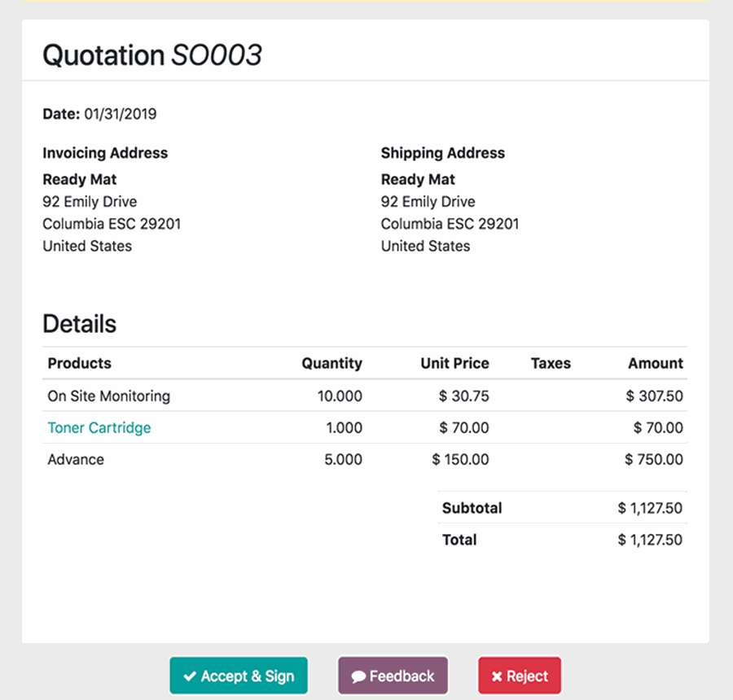Click the x icon on the Reject button

pos(498,675)
